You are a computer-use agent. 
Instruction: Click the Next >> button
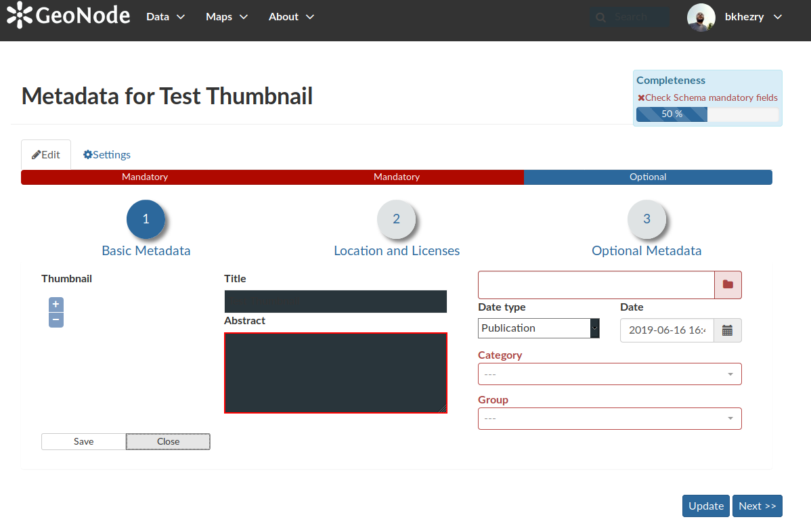pos(758,506)
